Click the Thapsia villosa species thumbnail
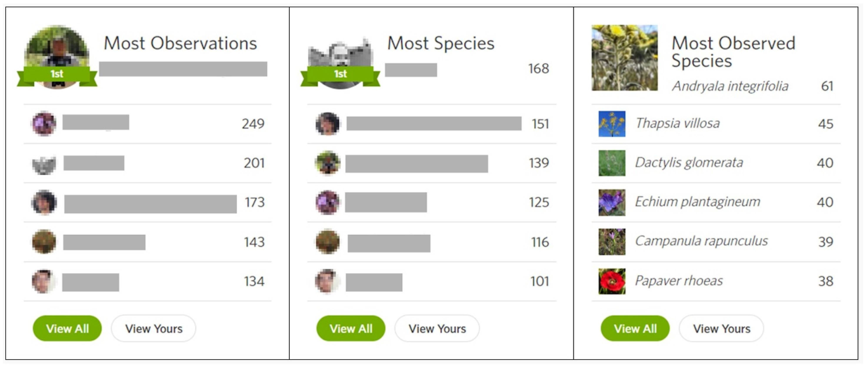 click(x=611, y=124)
